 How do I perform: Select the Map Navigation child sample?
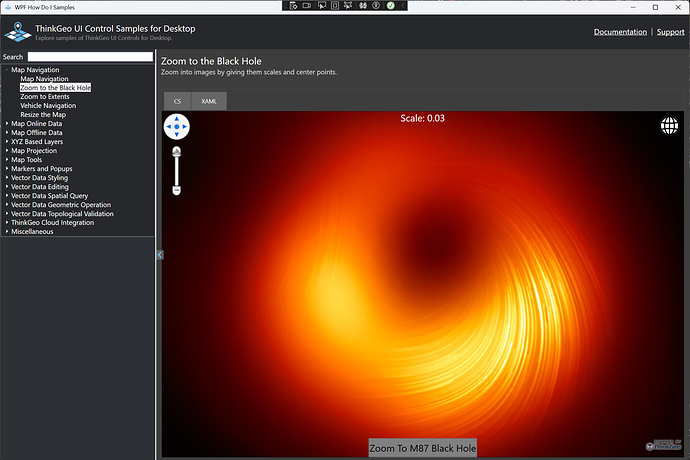(x=44, y=79)
